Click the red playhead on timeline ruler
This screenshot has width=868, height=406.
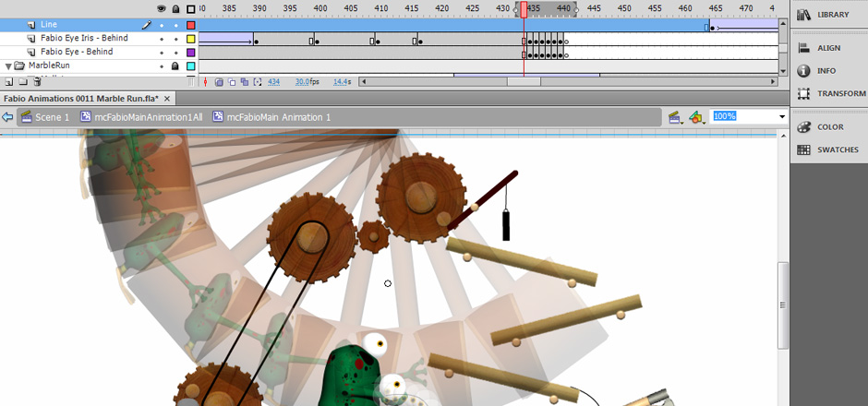point(524,9)
